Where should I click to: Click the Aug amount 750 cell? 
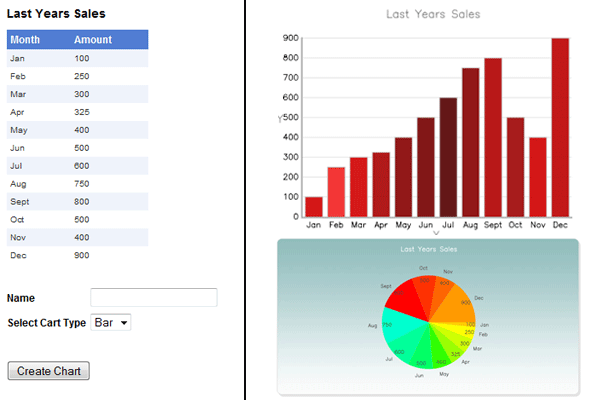(x=82, y=184)
